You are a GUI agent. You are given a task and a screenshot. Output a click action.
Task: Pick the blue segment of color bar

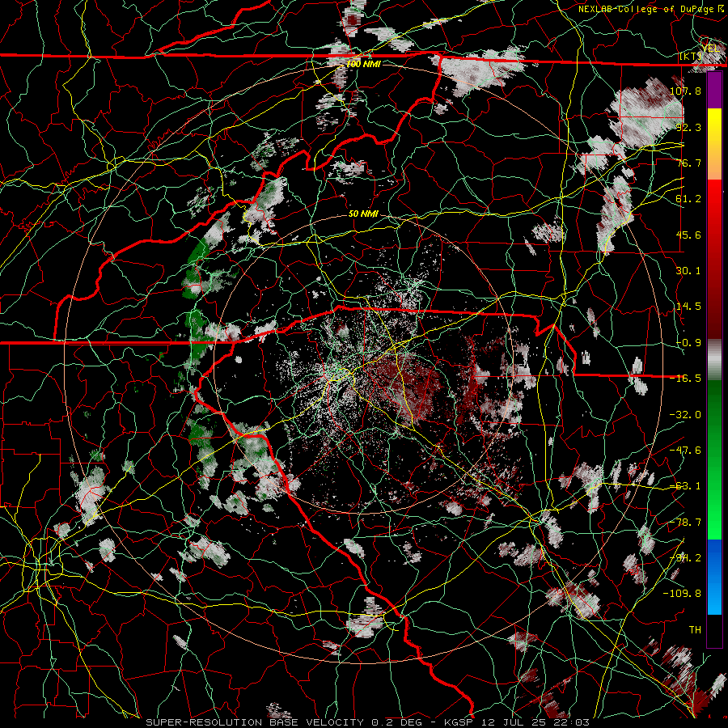714,577
